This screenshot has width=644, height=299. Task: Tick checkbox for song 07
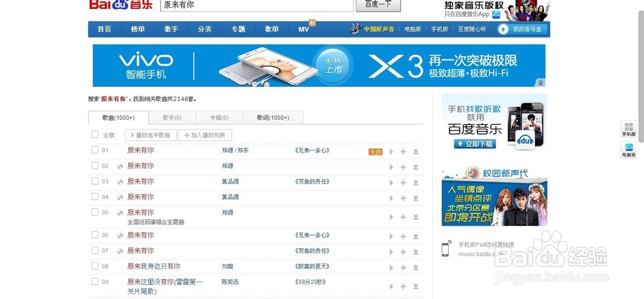pos(95,250)
